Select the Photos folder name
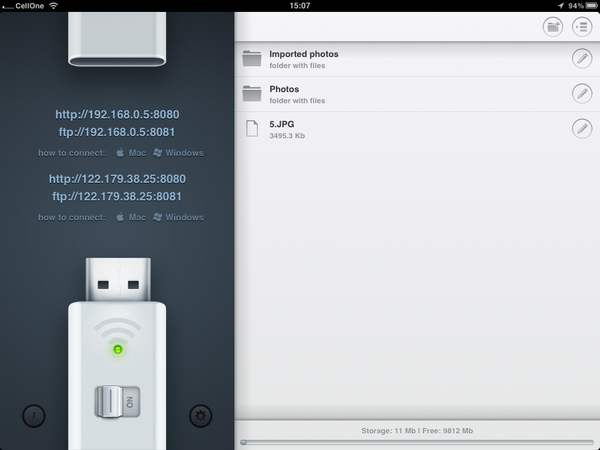The image size is (600, 450). (284, 89)
